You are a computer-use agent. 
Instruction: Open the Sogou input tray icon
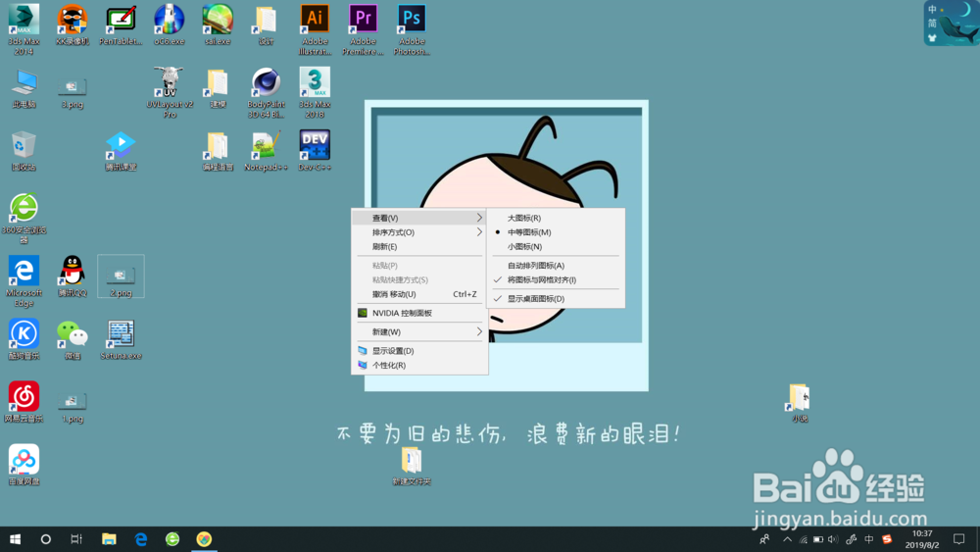tap(887, 539)
